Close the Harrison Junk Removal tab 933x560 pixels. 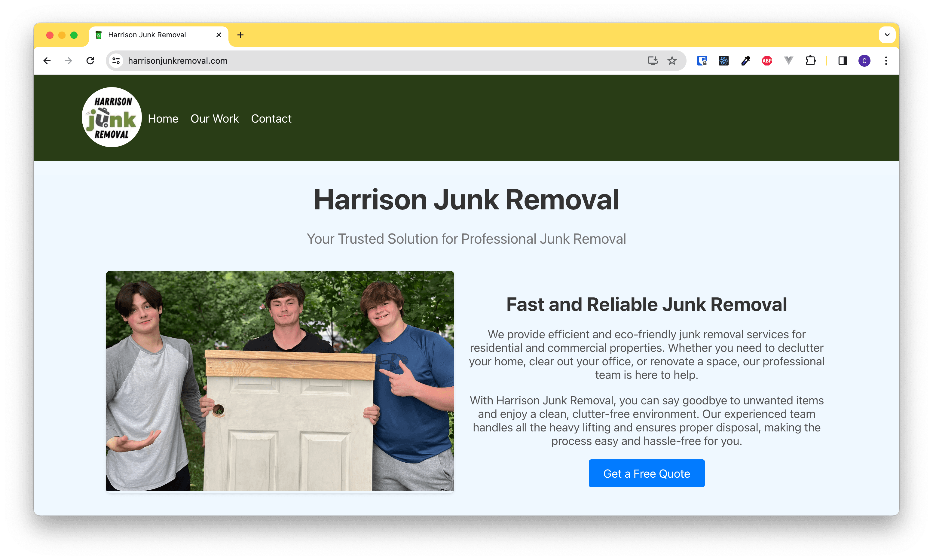pos(219,35)
